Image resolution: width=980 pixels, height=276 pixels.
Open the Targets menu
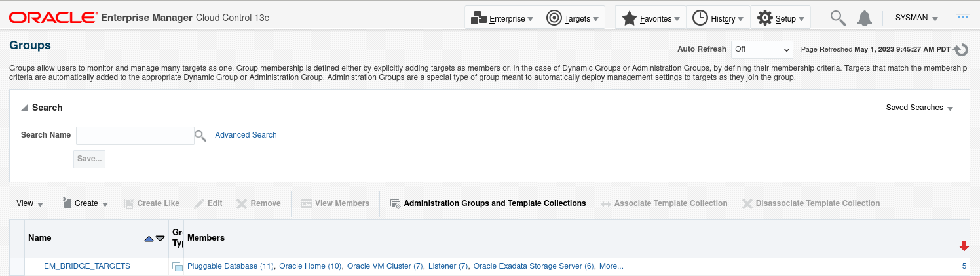tap(573, 18)
